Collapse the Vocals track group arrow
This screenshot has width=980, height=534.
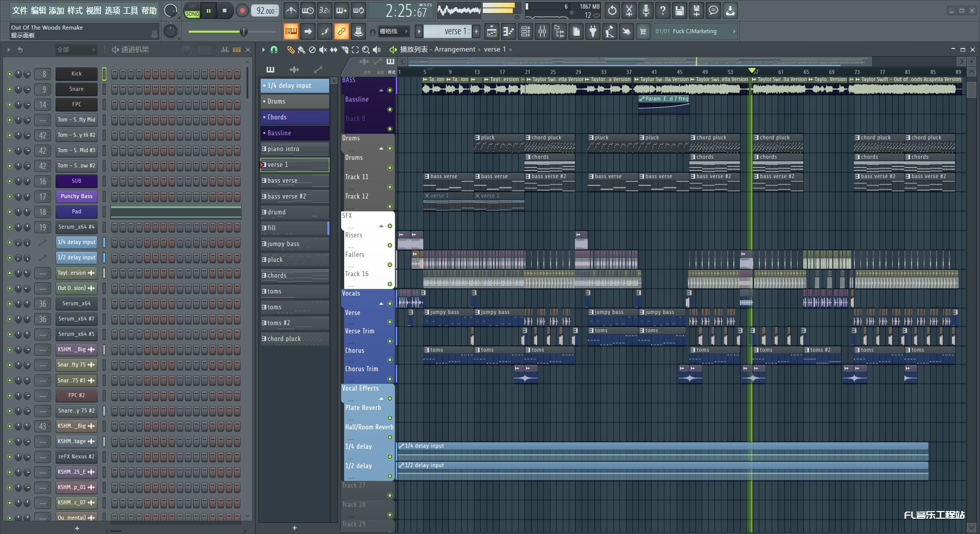pyautogui.click(x=381, y=304)
